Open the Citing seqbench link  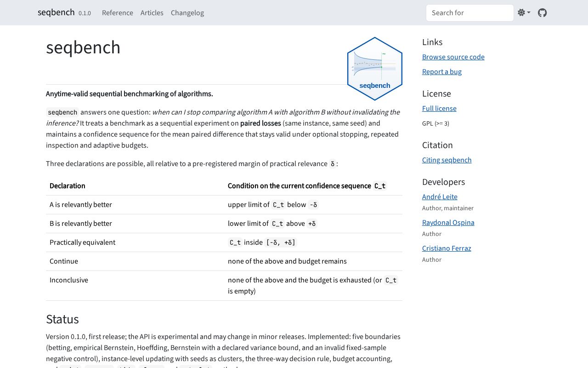(x=447, y=160)
